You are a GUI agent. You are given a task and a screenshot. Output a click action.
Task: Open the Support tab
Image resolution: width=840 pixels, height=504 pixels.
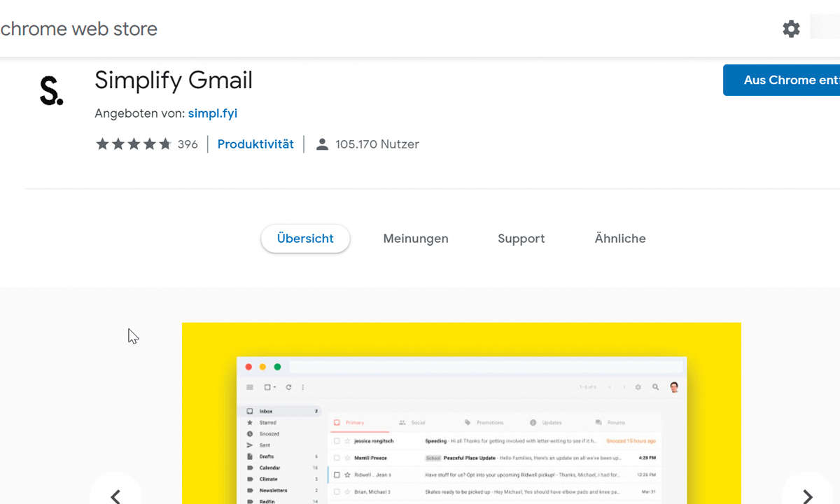click(521, 239)
